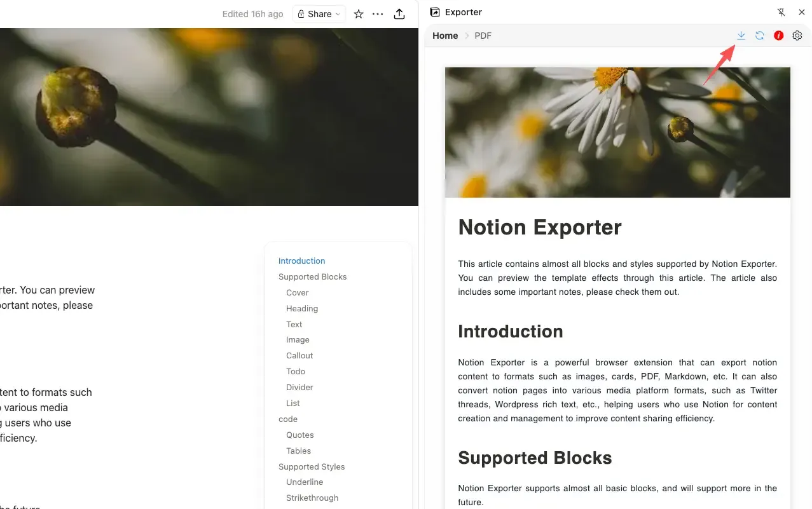
Task: Open the red notice icon
Action: (x=778, y=36)
